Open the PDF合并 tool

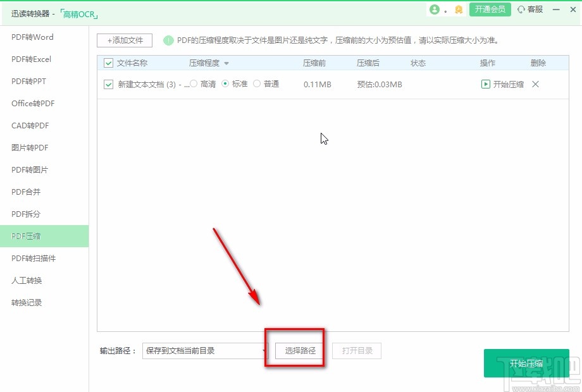(26, 192)
